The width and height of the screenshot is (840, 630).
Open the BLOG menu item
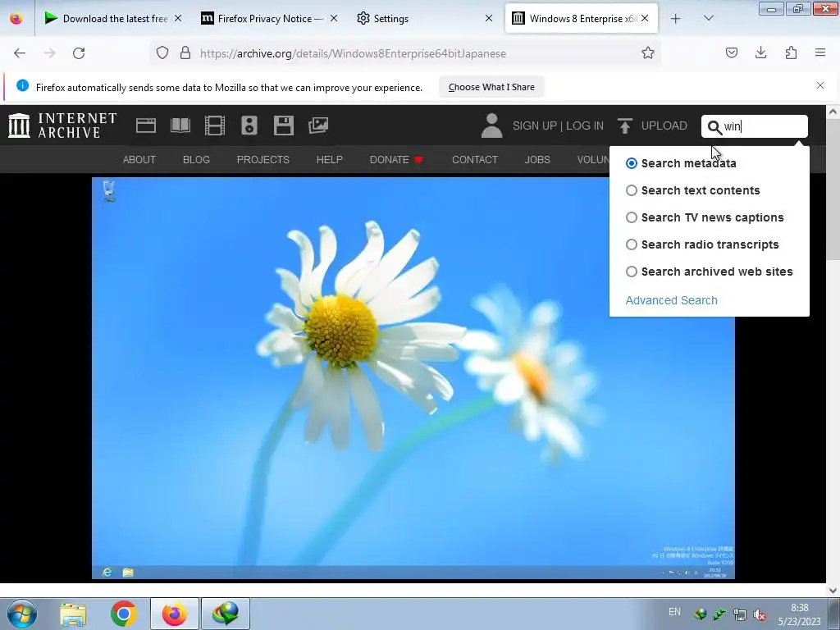(x=196, y=160)
